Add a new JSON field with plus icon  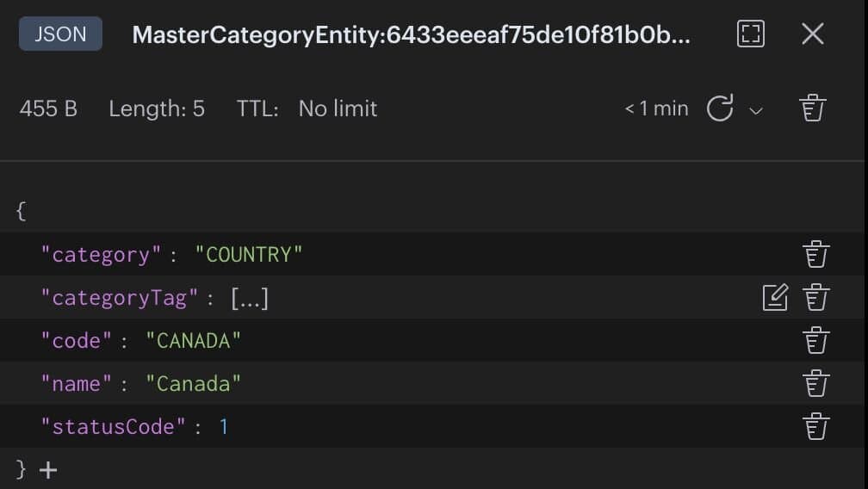[48, 470]
